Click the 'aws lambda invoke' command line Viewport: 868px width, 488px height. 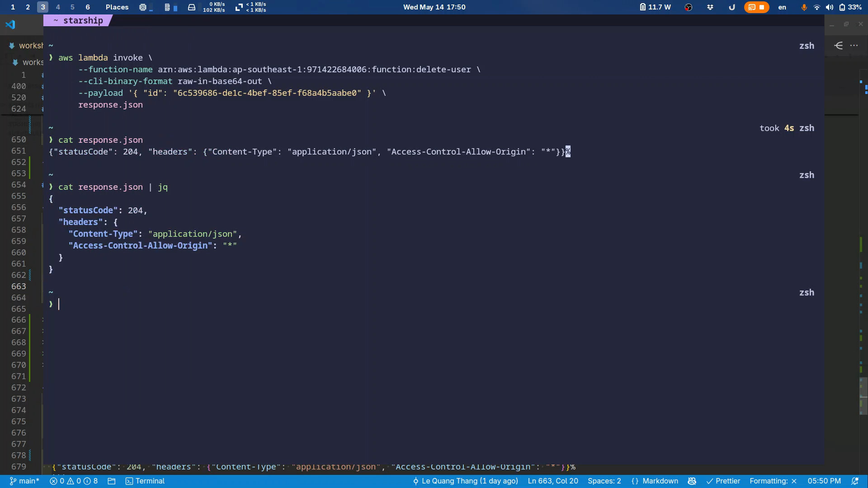tap(105, 58)
